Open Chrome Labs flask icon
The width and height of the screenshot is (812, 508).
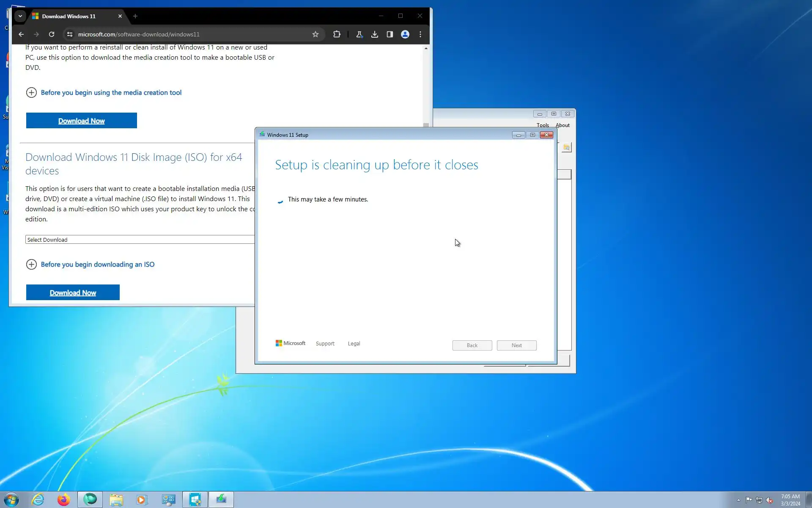[x=359, y=34]
